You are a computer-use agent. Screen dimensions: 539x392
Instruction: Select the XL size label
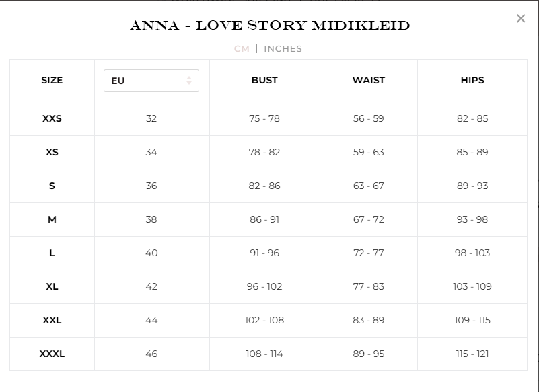point(52,286)
